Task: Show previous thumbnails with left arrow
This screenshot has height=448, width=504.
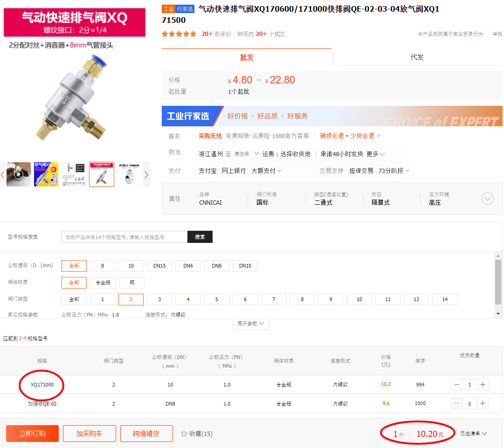Action: [3, 175]
